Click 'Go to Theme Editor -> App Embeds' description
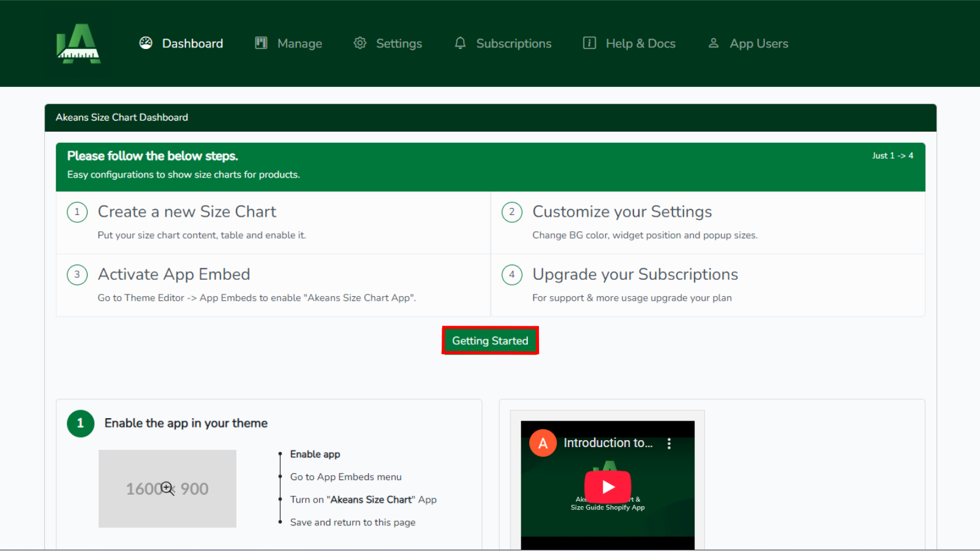This screenshot has height=551, width=980. click(257, 298)
